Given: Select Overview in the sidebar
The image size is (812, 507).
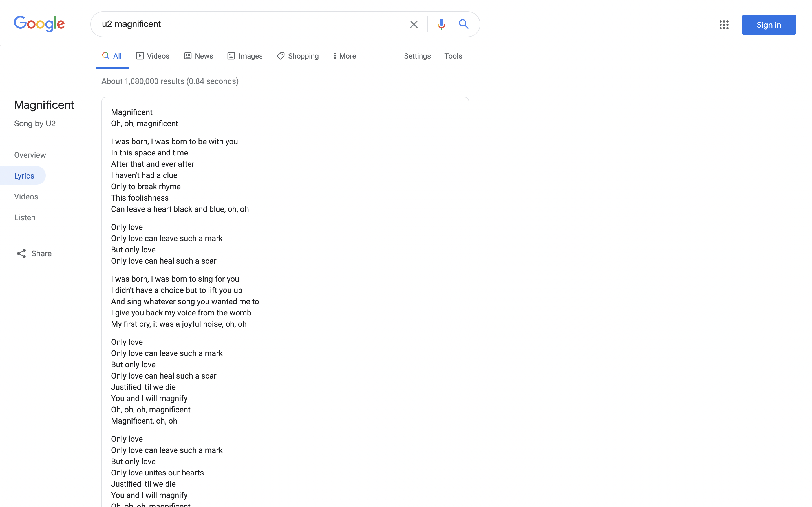Looking at the screenshot, I should (x=30, y=155).
